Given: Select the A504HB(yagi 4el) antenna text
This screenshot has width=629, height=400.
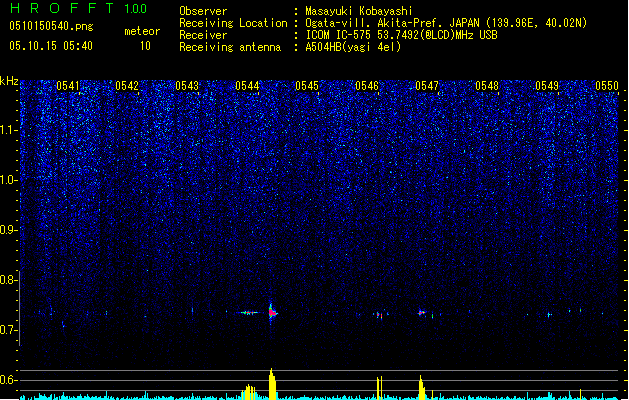Looking at the screenshot, I should [x=353, y=47].
